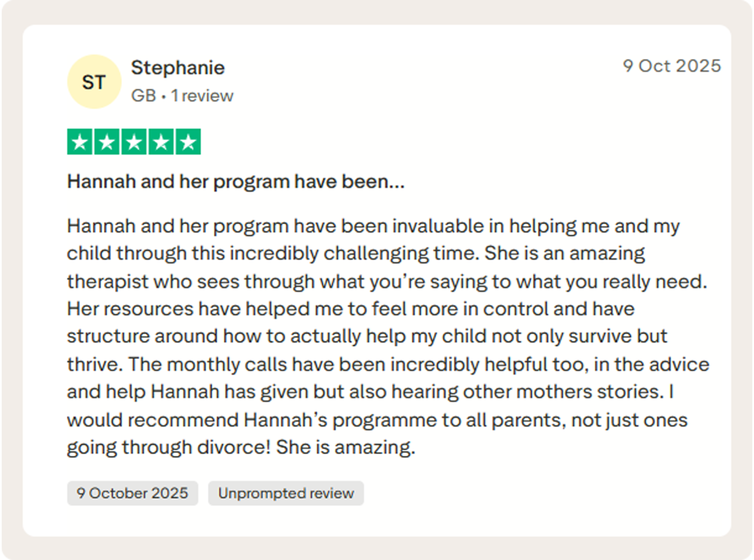The height and width of the screenshot is (560, 754).
Task: Click the 'GB' country label
Action: pos(144,96)
